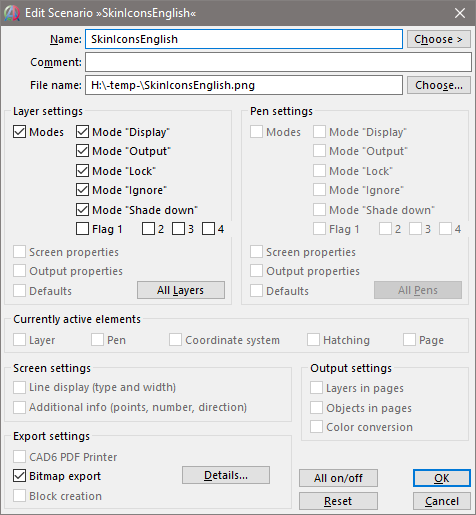Toggle layer Mode "Ignore" checkbox
This screenshot has height=515, width=476.
tap(82, 190)
